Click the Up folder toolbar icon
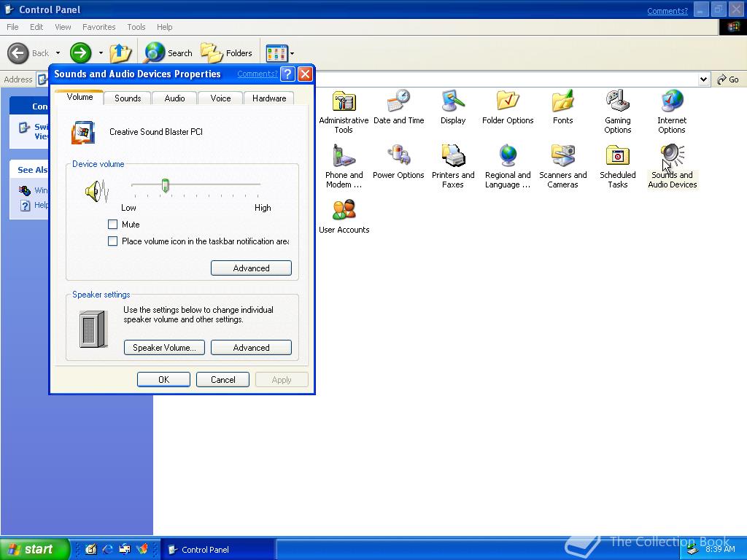This screenshot has height=560, width=747. [x=120, y=52]
